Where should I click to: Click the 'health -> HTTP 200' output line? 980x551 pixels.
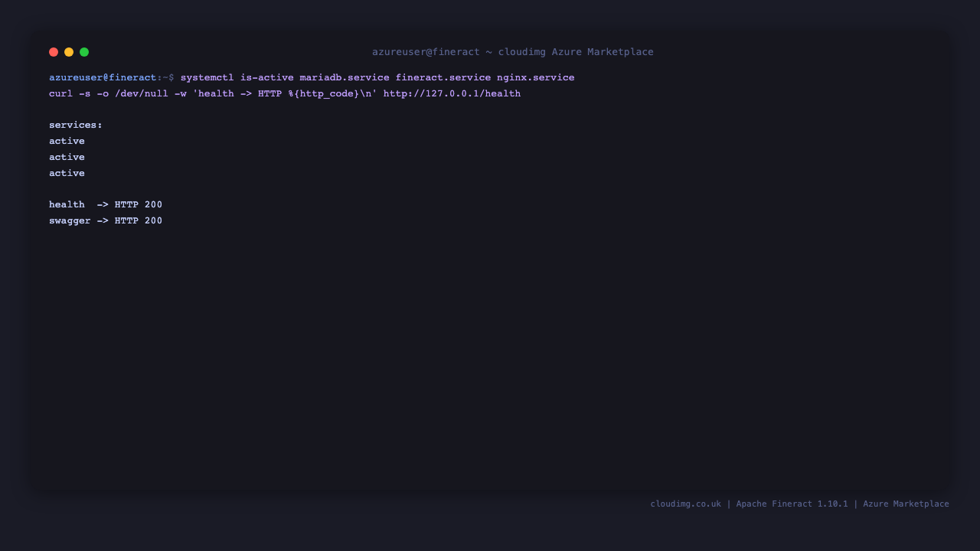pos(106,205)
